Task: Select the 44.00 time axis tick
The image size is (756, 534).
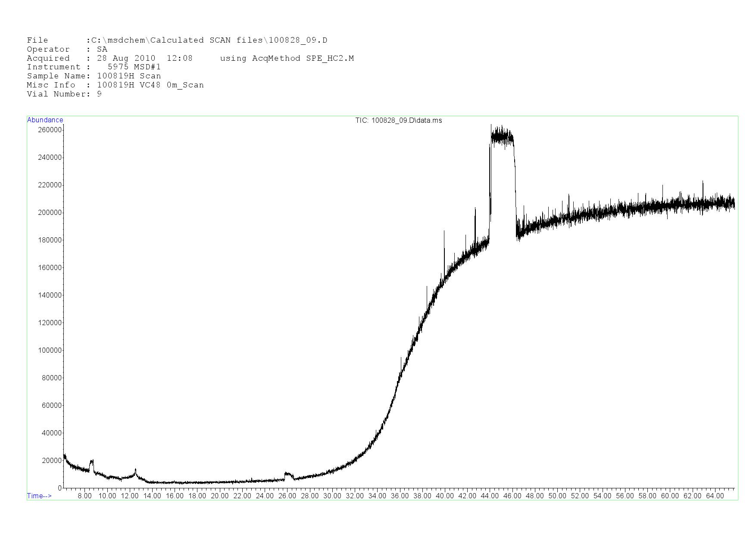Action: tap(490, 496)
